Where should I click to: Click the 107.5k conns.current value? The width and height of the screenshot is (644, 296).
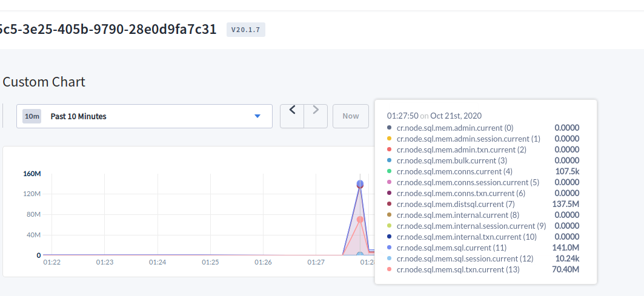(566, 171)
